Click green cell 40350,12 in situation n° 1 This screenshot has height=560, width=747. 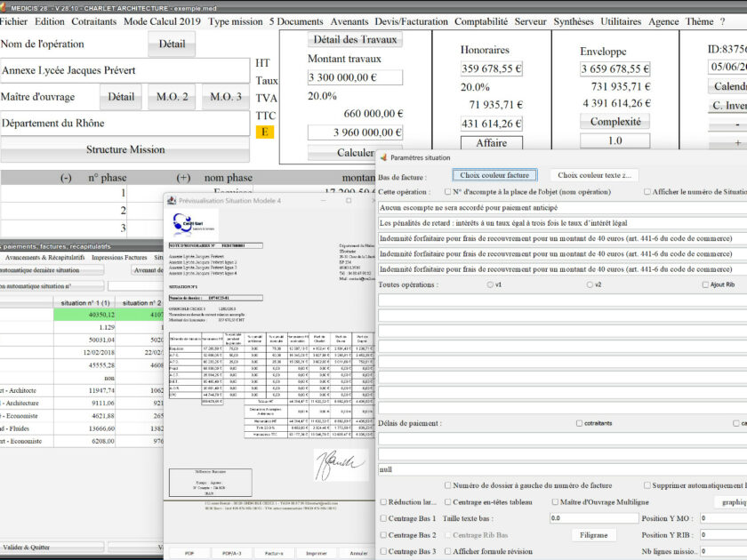[x=84, y=315]
